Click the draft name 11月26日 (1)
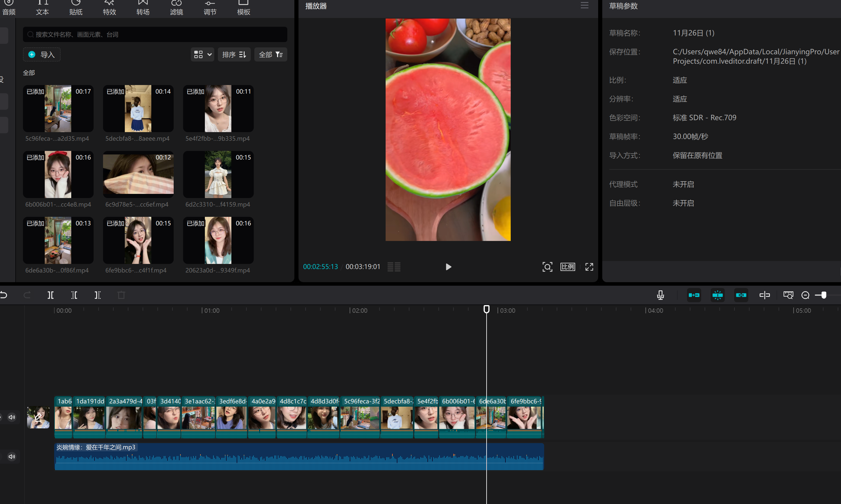 point(694,33)
